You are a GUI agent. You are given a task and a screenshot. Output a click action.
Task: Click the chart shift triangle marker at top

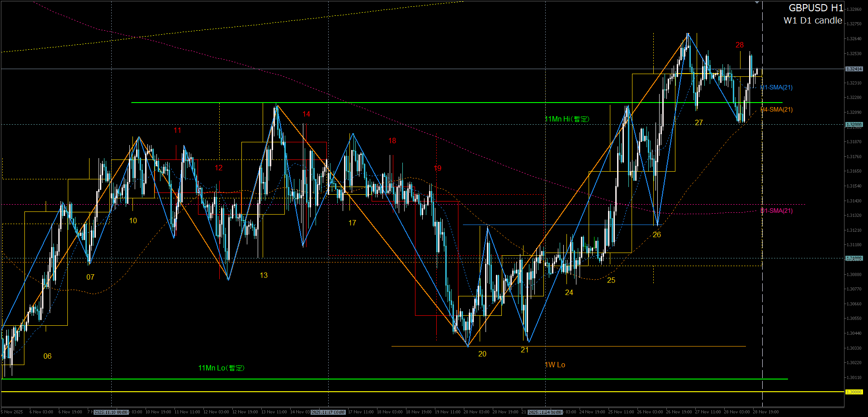[x=757, y=3]
